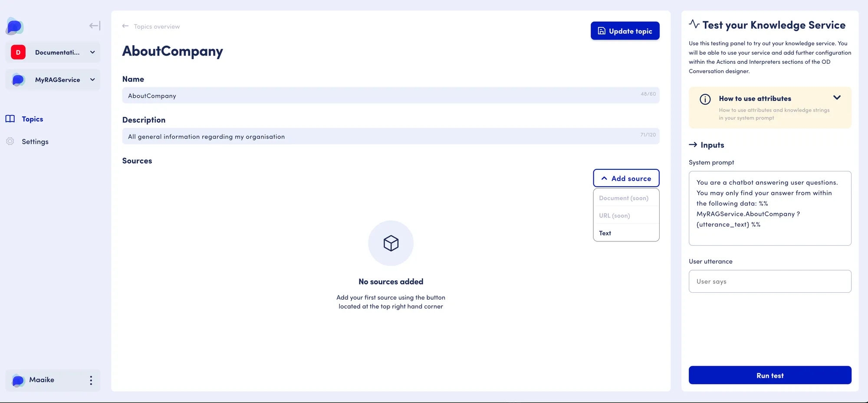Click the back arrow next to Topics overview

click(125, 26)
